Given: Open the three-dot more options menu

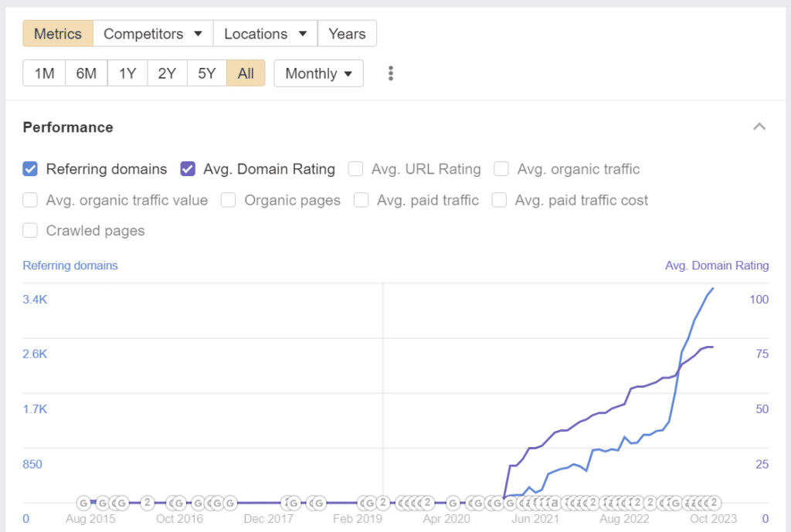Looking at the screenshot, I should pyautogui.click(x=390, y=73).
